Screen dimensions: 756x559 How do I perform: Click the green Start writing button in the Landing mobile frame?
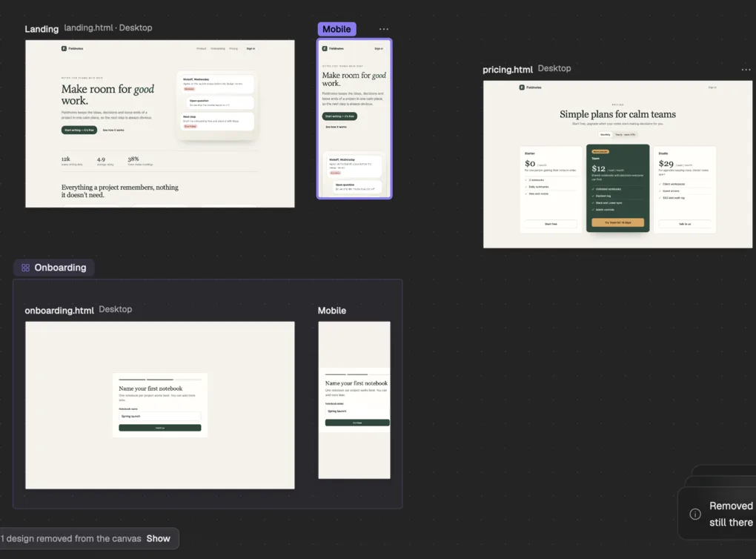[339, 116]
